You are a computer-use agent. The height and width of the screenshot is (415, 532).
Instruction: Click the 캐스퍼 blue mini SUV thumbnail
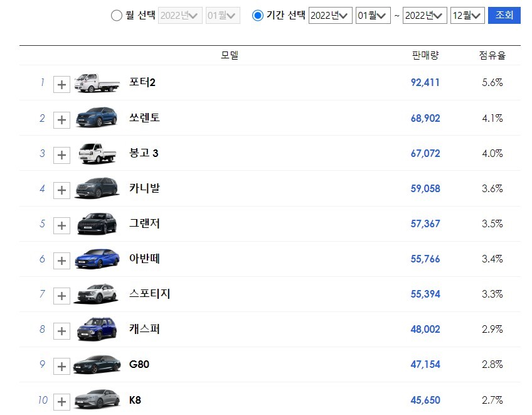97,329
